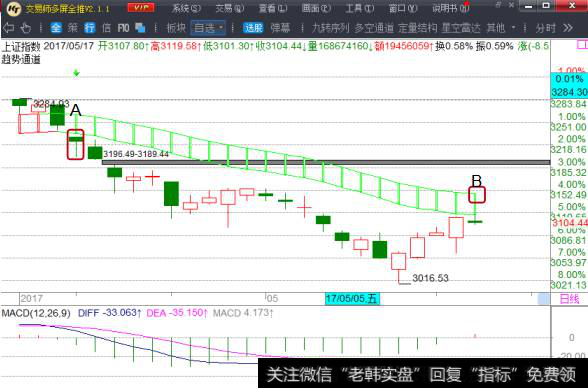Screen dimensions: 588x388
Task: Click the small gray x icon beside minimize
Action: 512,5
